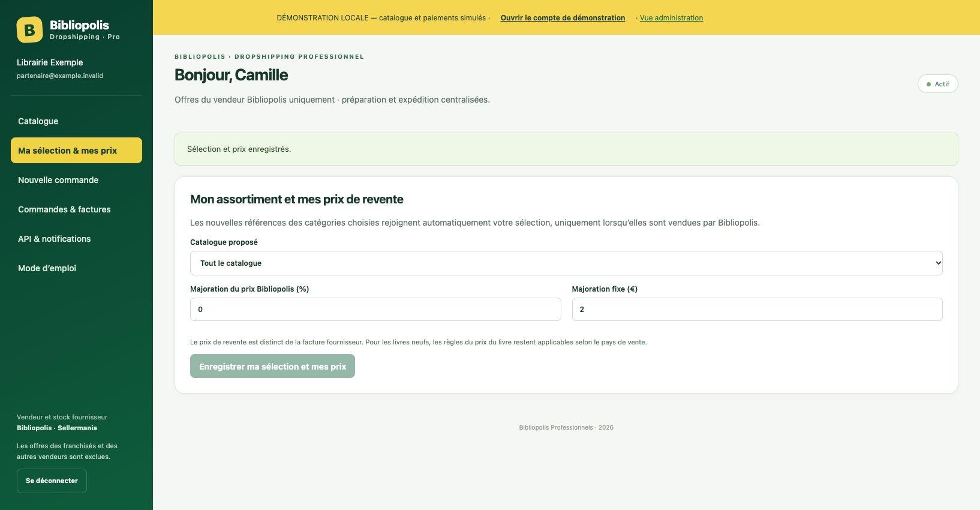
Task: Select the partenaire@example.invalid email text
Action: [x=60, y=76]
